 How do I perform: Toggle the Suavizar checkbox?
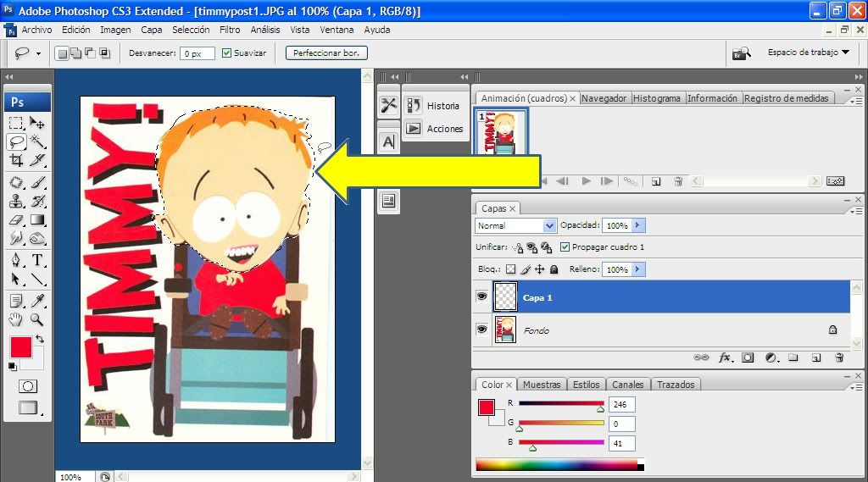coord(226,53)
